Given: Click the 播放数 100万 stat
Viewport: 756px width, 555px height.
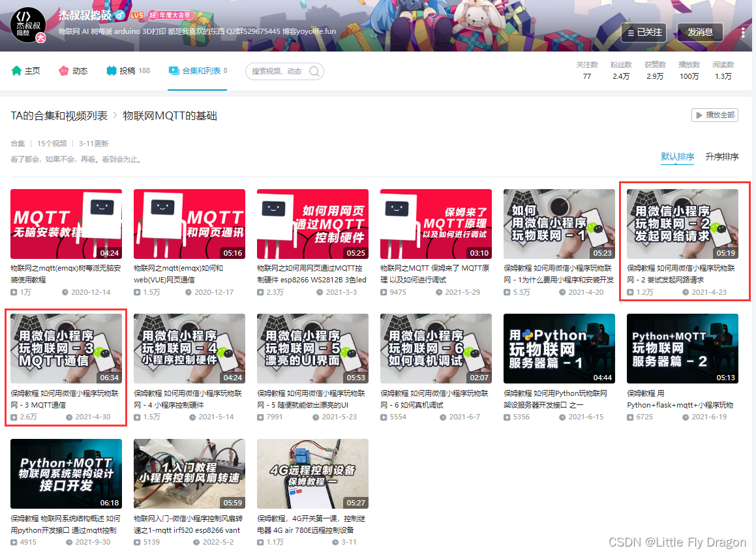Looking at the screenshot, I should (x=689, y=70).
